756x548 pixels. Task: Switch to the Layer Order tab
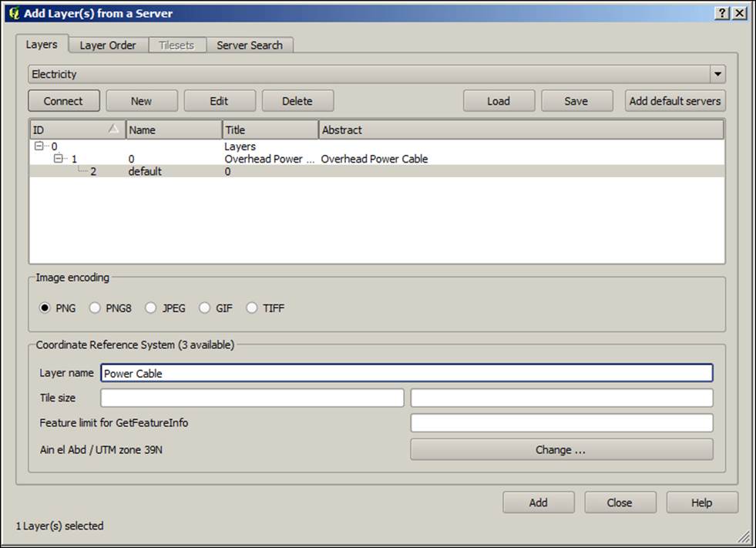(107, 45)
